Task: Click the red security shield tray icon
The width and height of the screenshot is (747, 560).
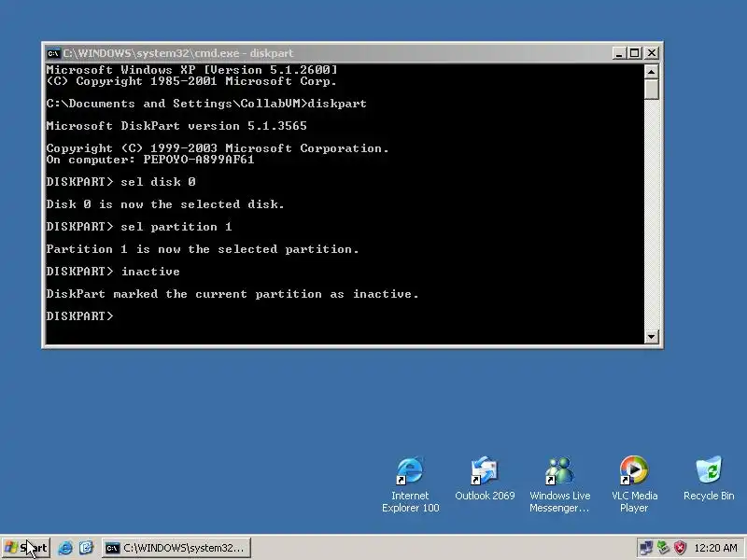Action: click(680, 548)
